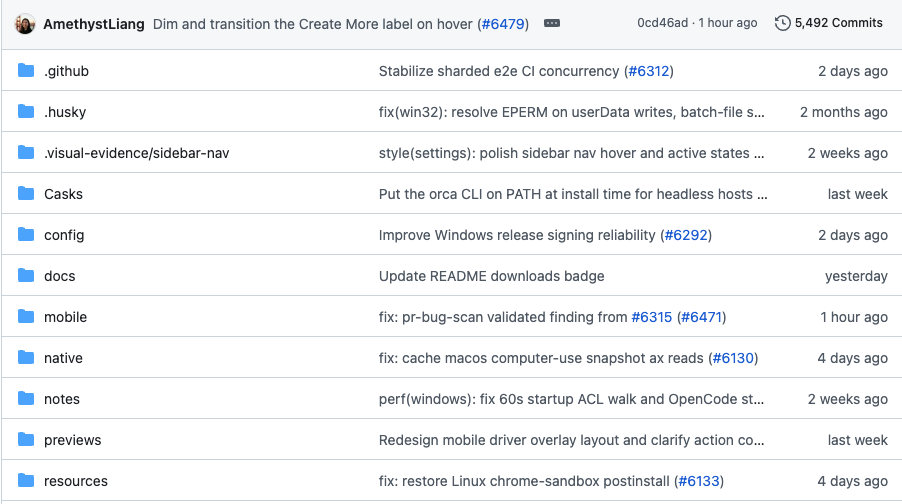The image size is (902, 504).
Task: Click 'yesterday' timestamp in docs row
Action: [856, 276]
